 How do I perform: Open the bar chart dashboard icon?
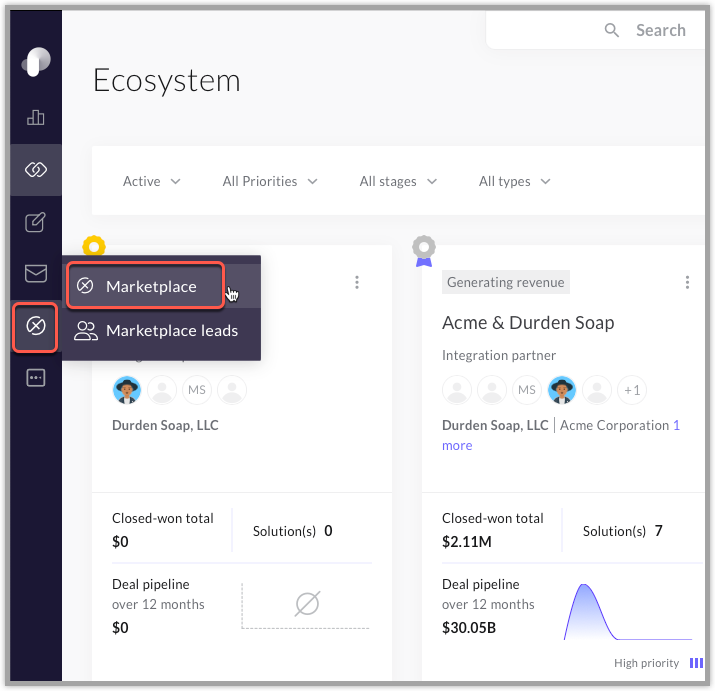(x=36, y=118)
